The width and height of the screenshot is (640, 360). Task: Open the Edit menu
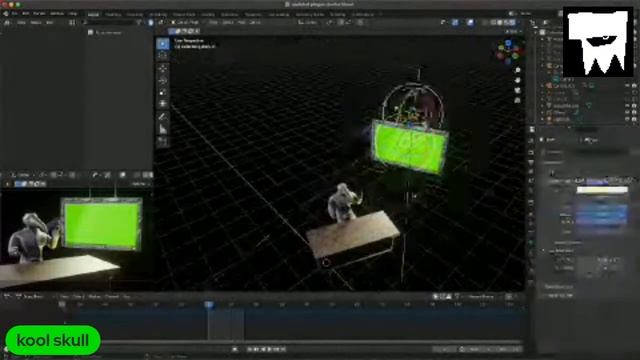coord(26,13)
